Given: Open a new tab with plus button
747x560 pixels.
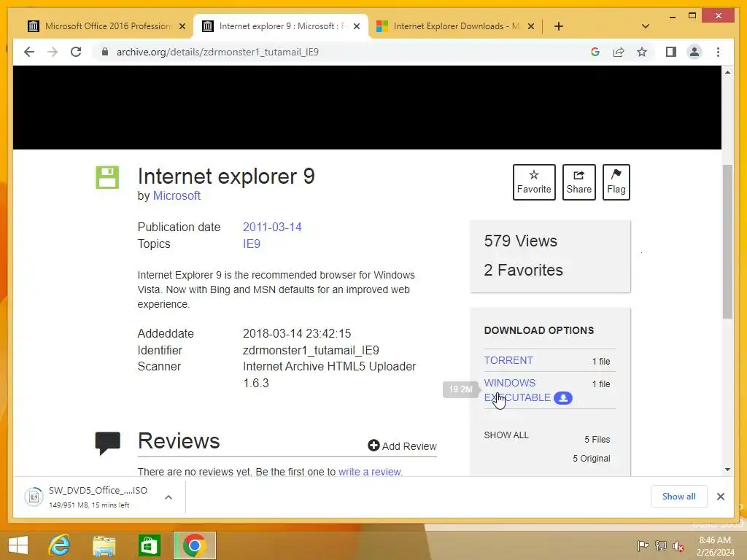Looking at the screenshot, I should point(559,26).
